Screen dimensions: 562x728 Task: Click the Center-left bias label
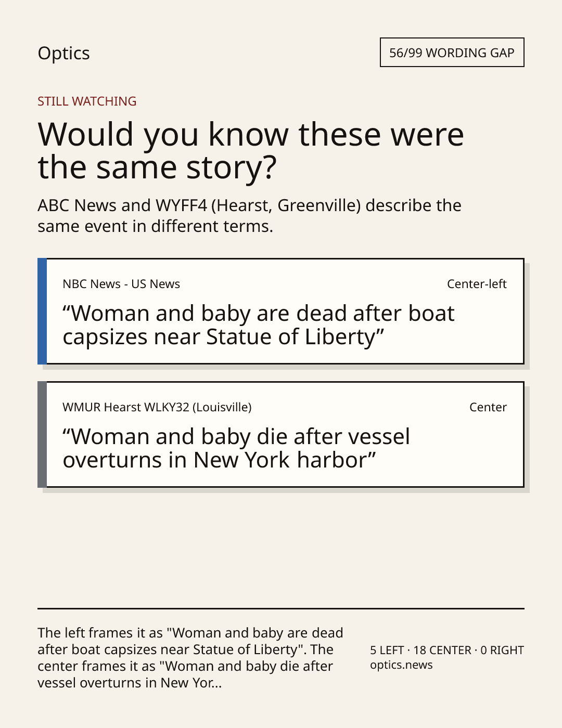(x=477, y=284)
